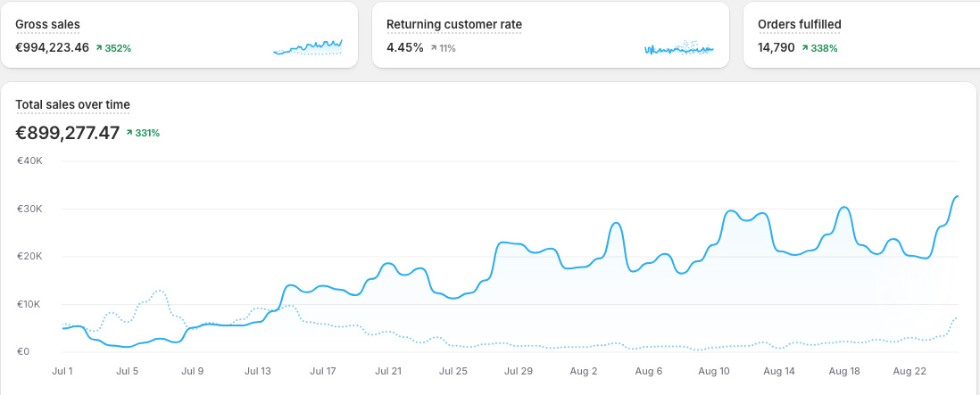This screenshot has height=395, width=980.
Task: Click the €20K y-axis label
Action: [29, 257]
